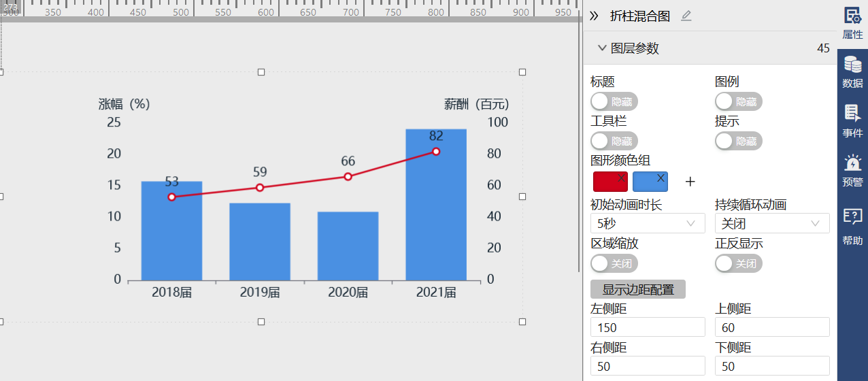Remove the red color swatch via X
The width and height of the screenshot is (868, 381).
coord(622,178)
